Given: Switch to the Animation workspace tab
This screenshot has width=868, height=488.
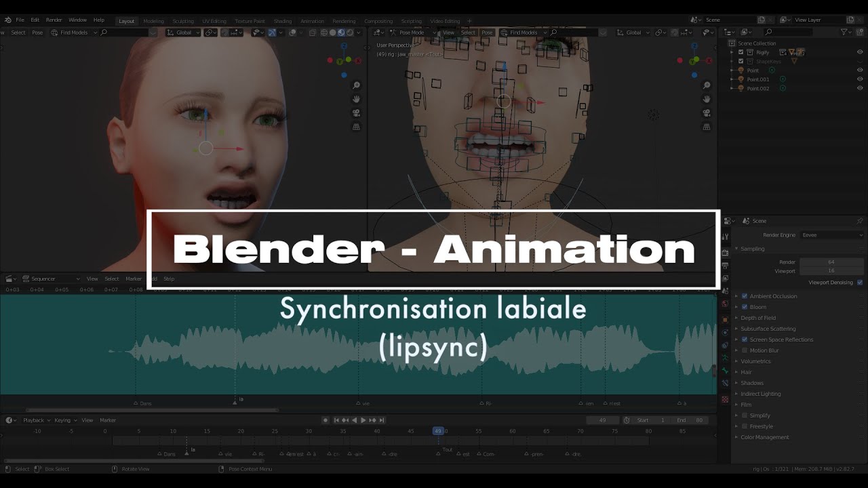Looking at the screenshot, I should point(312,21).
